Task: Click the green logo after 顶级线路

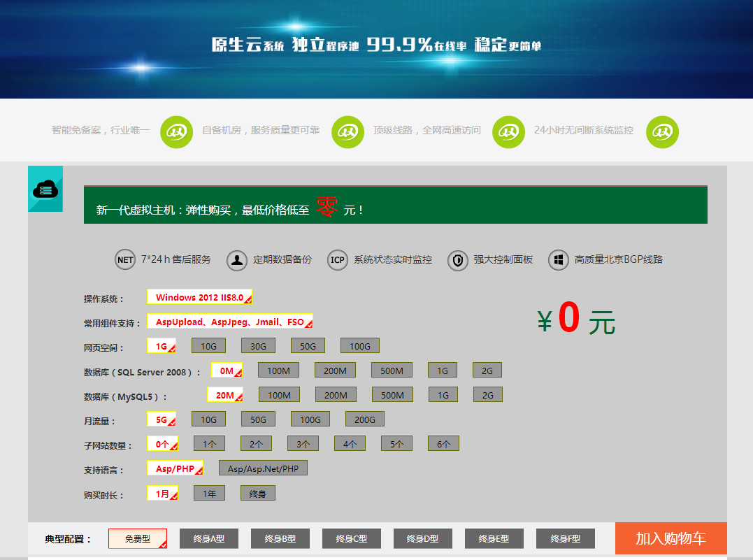Action: coord(508,131)
